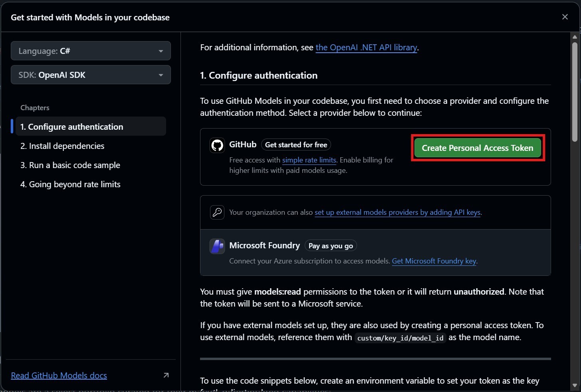
Task: Click the scrollbar down arrow
Action: pos(575,386)
